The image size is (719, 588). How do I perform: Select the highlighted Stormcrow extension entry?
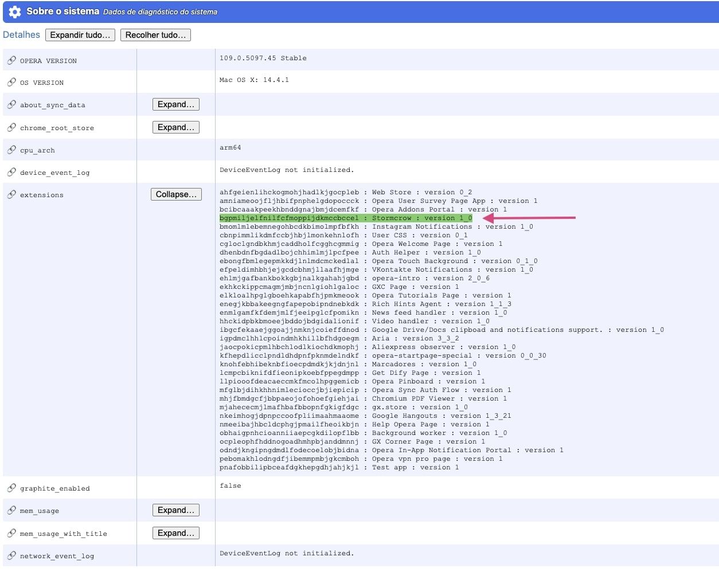(x=344, y=218)
